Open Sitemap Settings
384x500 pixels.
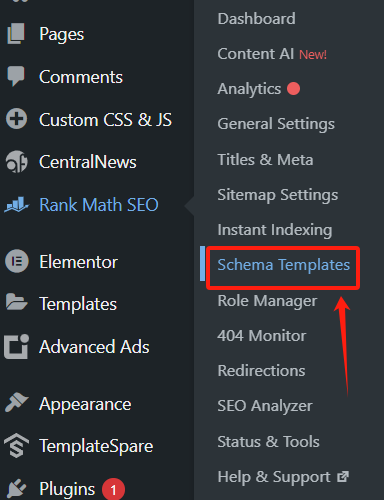[278, 195]
